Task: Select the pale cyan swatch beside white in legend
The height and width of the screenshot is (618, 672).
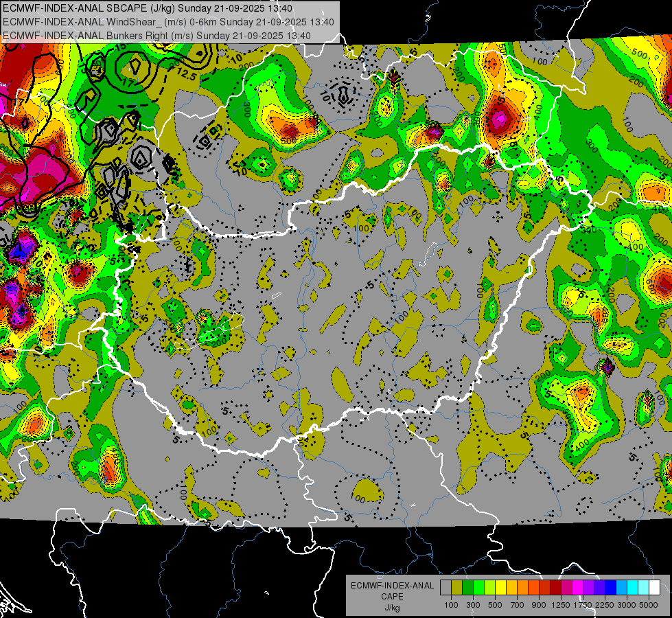Action: click(643, 588)
